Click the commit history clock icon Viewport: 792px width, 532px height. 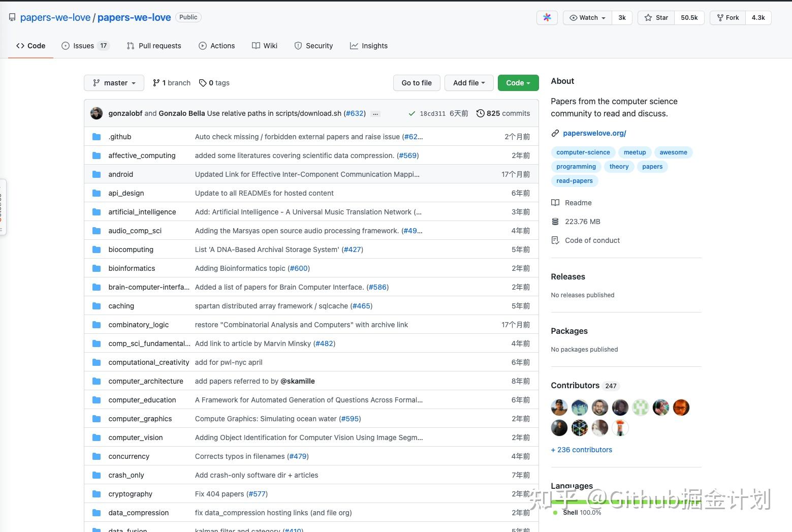coord(480,113)
